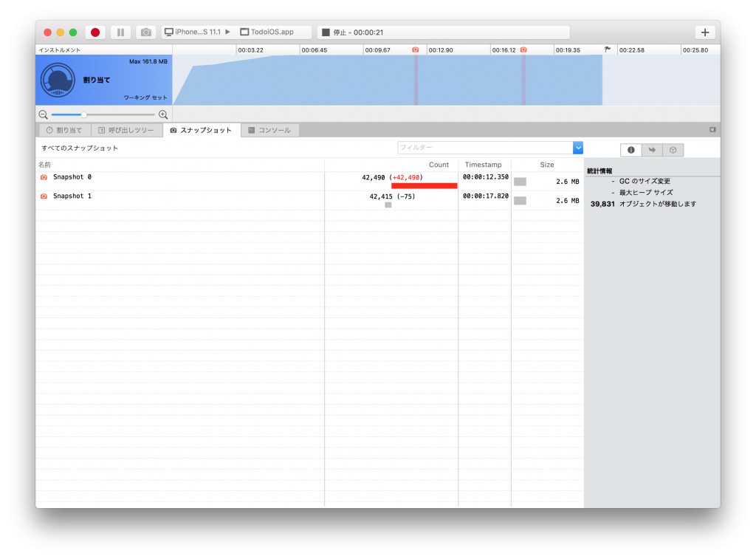Click the red record button

pyautogui.click(x=95, y=32)
